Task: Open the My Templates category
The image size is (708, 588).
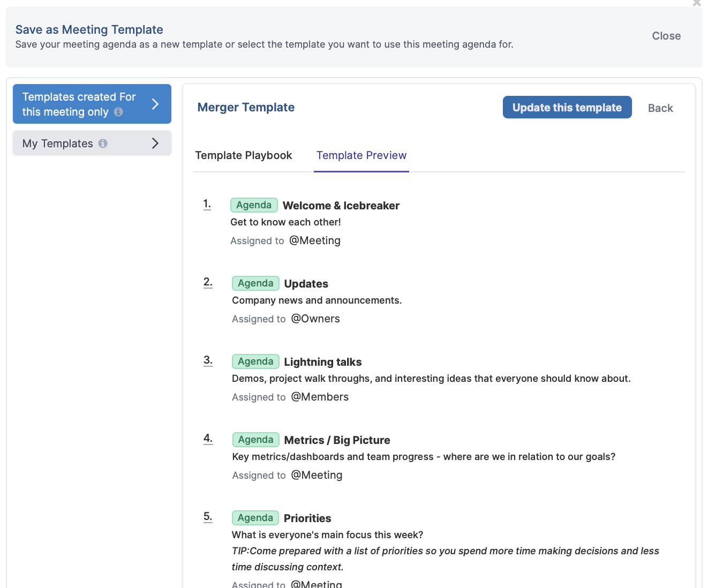Action: 92,143
